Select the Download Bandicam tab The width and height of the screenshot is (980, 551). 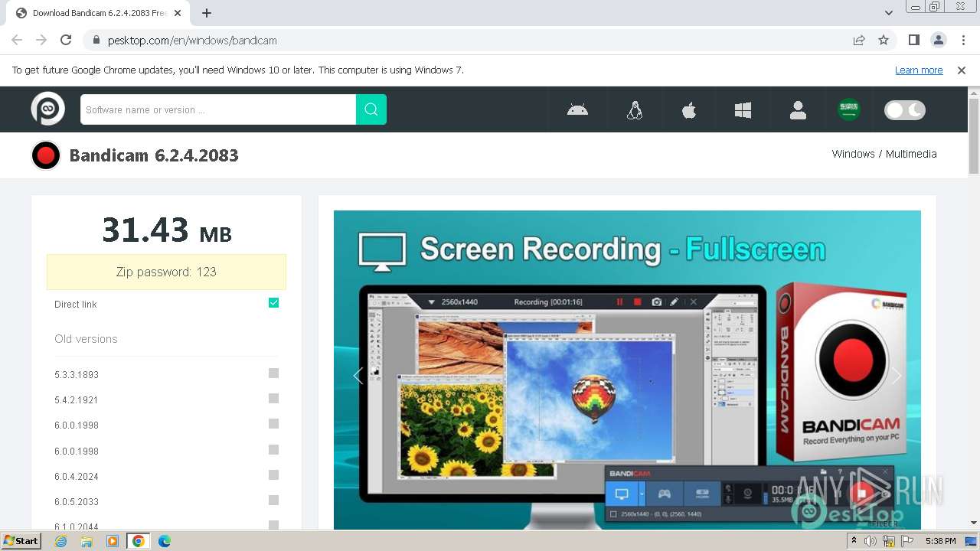[x=98, y=13]
